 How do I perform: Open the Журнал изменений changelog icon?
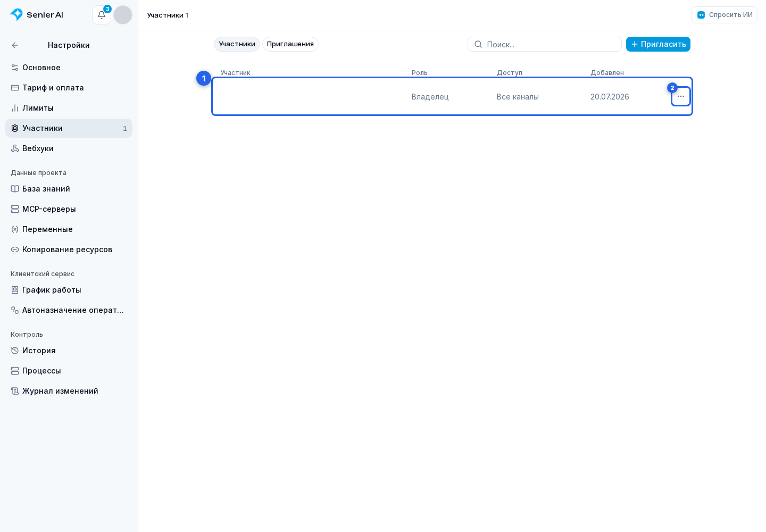pos(15,391)
